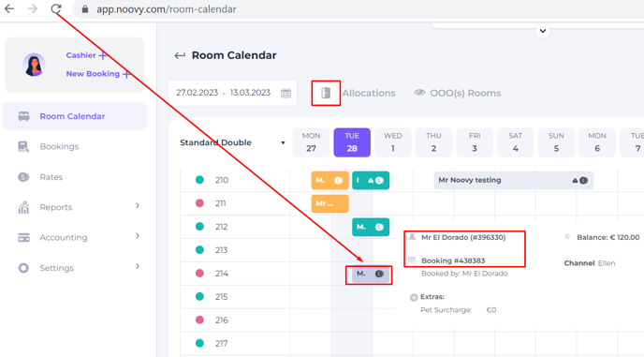This screenshot has width=644, height=357.
Task: Expand the Settings sidebar menu
Action: coord(138,266)
